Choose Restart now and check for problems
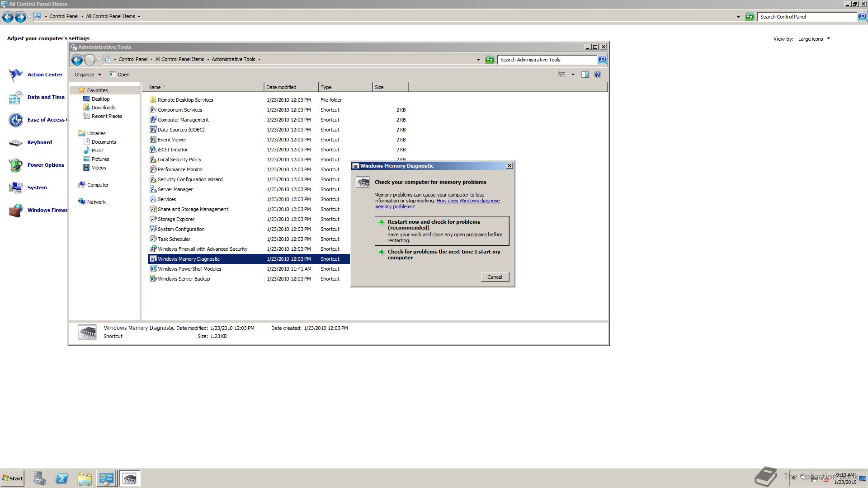Image resolution: width=868 pixels, height=488 pixels. pyautogui.click(x=442, y=231)
